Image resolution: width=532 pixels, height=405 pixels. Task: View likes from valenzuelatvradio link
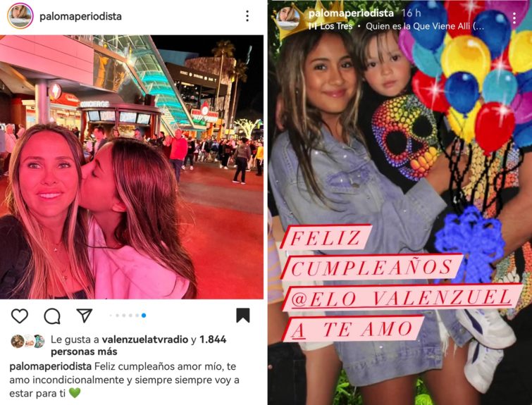pos(145,339)
